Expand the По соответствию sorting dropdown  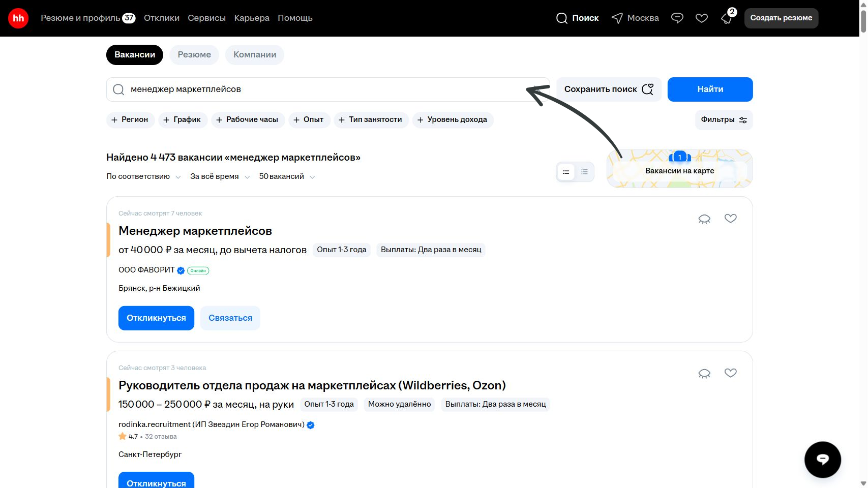pos(143,176)
